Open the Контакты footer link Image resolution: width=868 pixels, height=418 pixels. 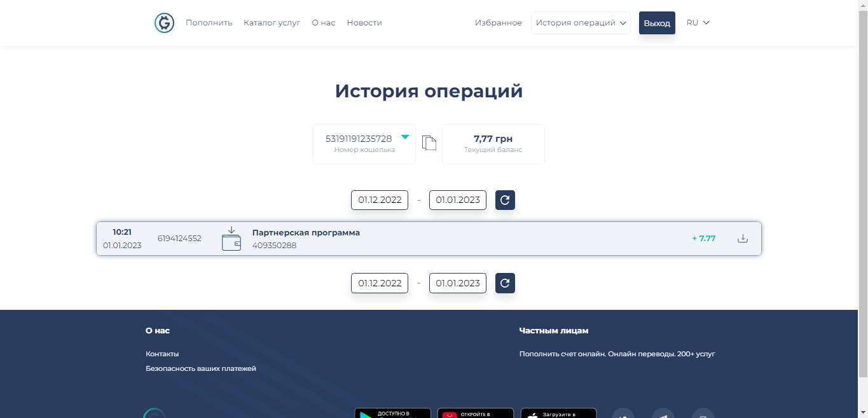162,354
